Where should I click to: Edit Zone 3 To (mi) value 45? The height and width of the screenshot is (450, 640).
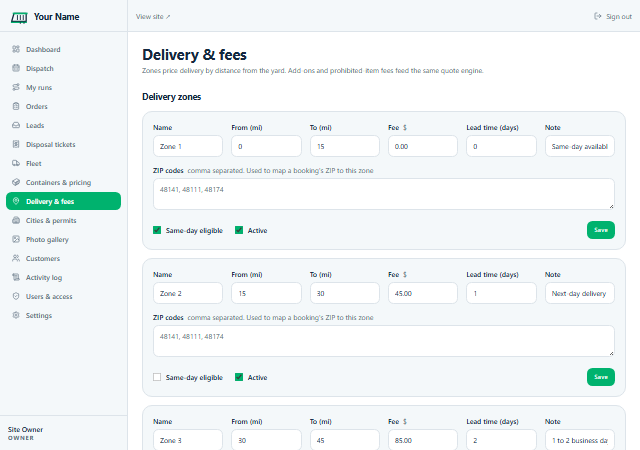click(344, 440)
